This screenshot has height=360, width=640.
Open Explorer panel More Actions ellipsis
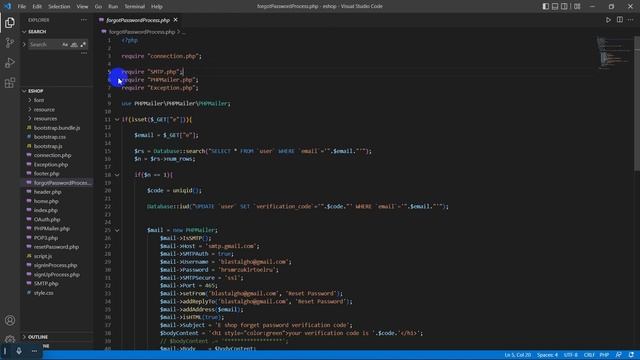[84, 20]
